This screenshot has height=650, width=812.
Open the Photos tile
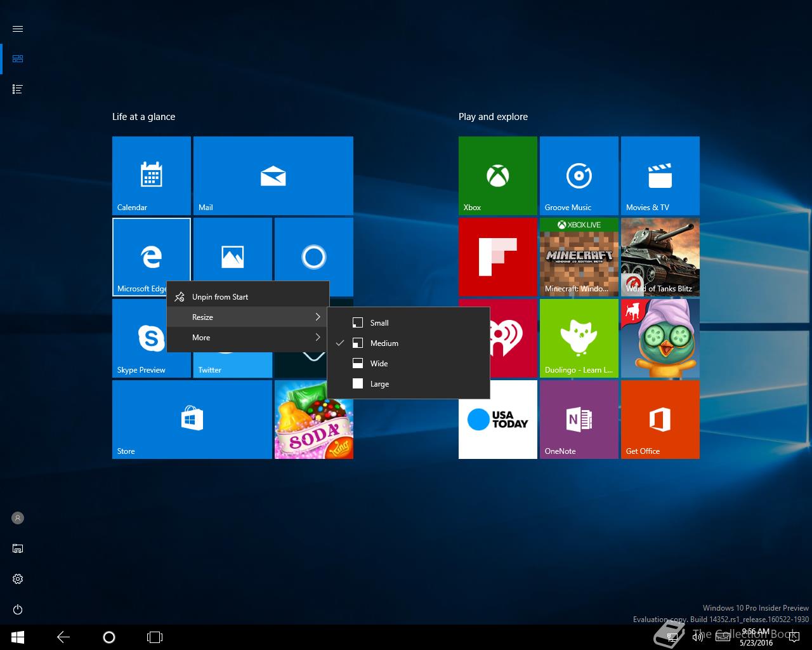(x=233, y=249)
